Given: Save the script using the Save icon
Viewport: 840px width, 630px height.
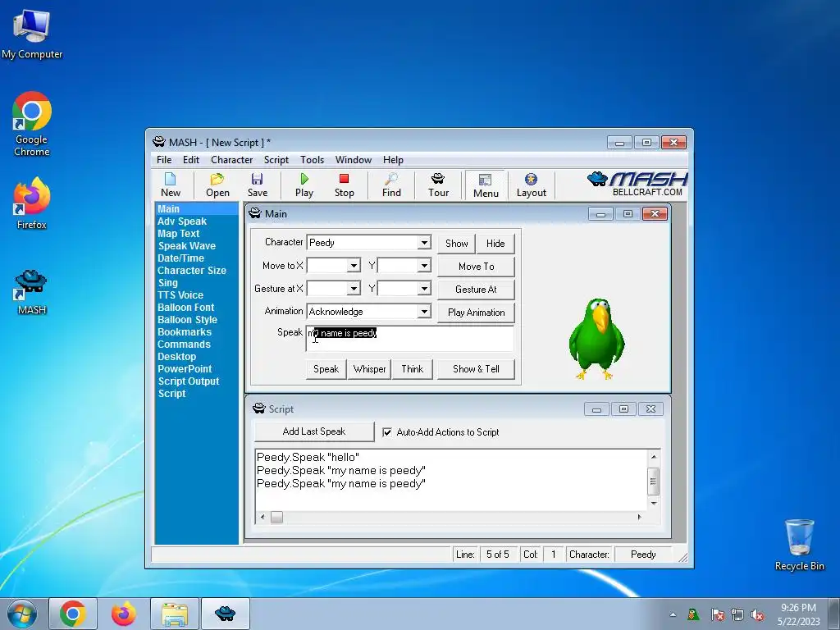Looking at the screenshot, I should [257, 185].
